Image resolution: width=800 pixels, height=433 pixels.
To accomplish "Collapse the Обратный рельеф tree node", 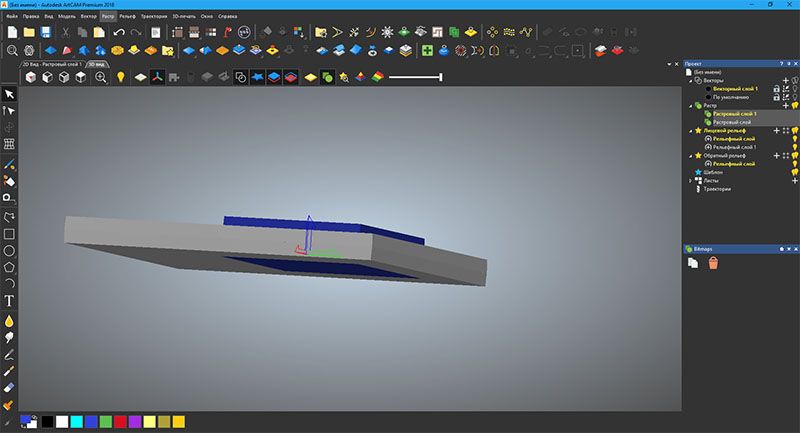I will [691, 156].
